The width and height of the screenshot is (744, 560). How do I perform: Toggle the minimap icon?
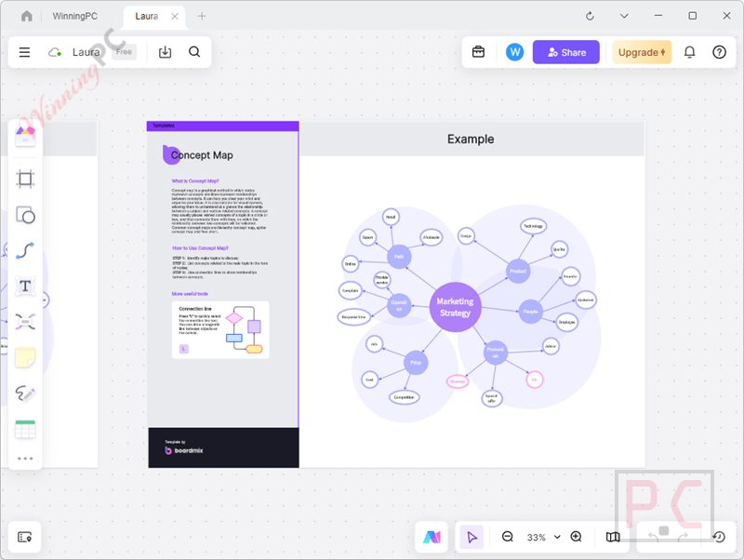(613, 538)
